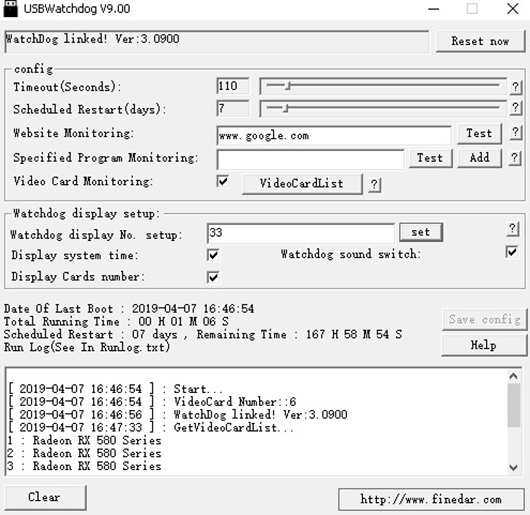The image size is (530, 515).
Task: Click the log's scroll down arrow
Action: [513, 467]
